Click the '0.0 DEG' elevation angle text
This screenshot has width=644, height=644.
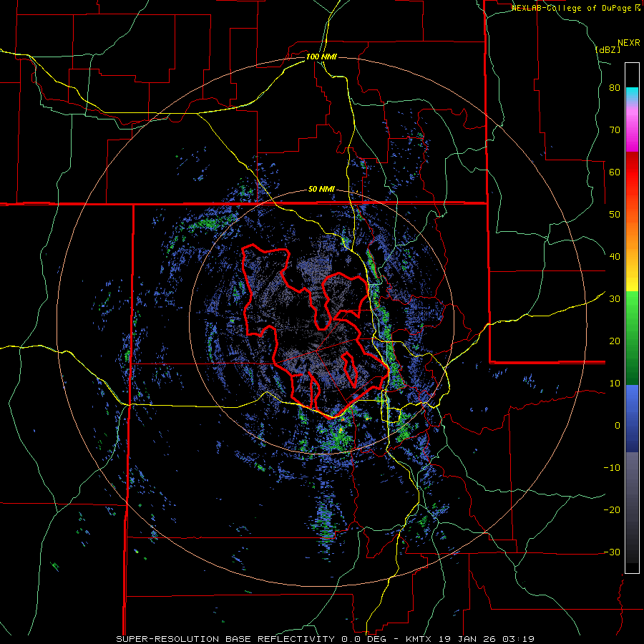point(364,639)
